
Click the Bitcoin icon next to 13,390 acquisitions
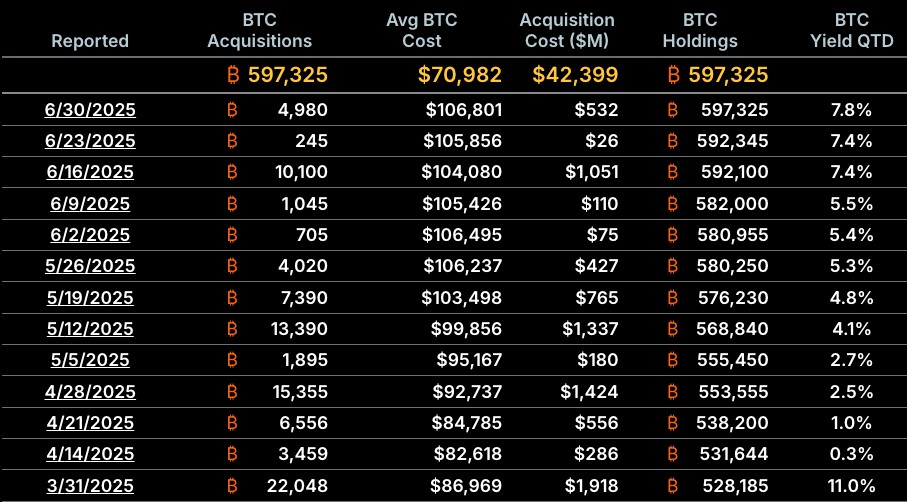click(x=233, y=330)
